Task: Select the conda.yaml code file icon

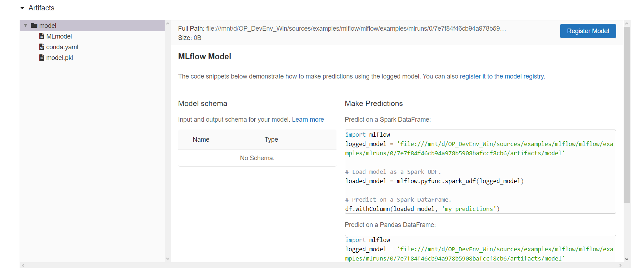Action: pos(42,47)
